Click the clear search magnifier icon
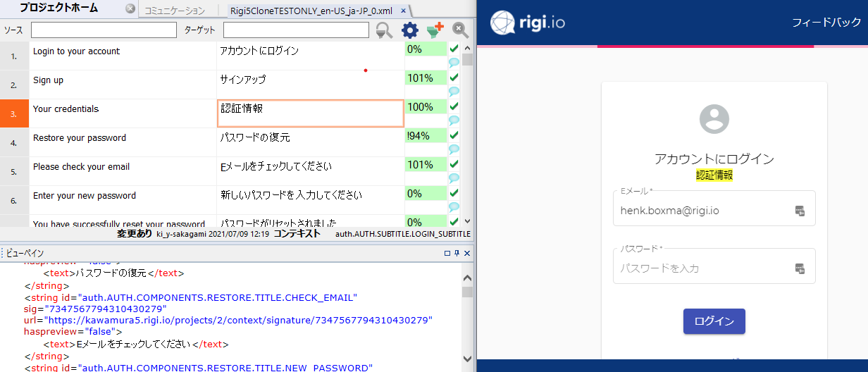868x372 pixels. click(x=460, y=30)
